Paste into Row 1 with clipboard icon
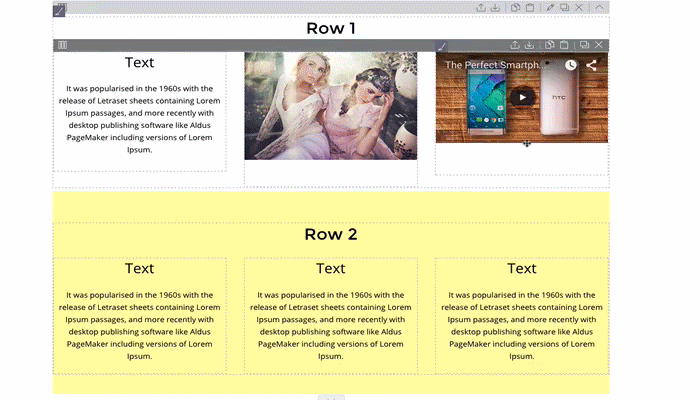 point(530,8)
